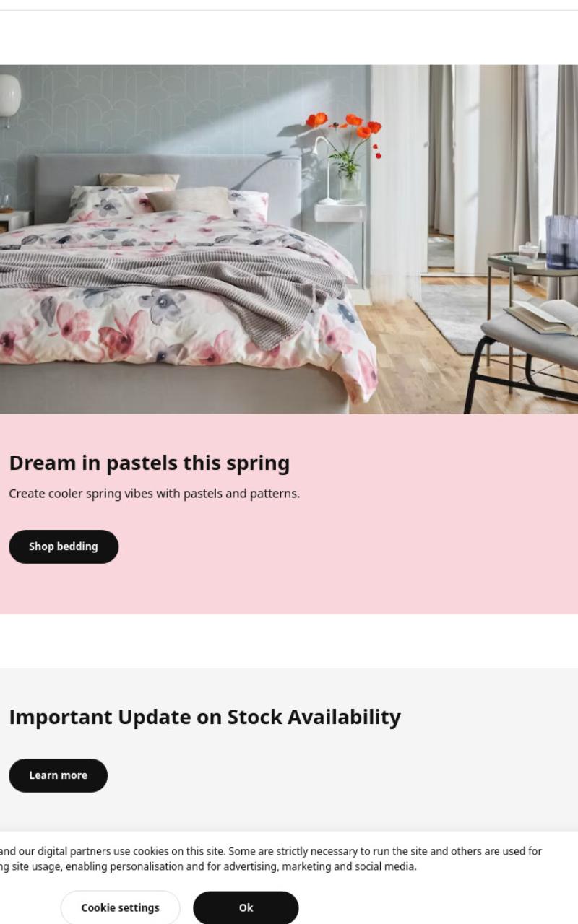Select the Dream in pastels this spring heading
The image size is (578, 924).
pyautogui.click(x=150, y=463)
